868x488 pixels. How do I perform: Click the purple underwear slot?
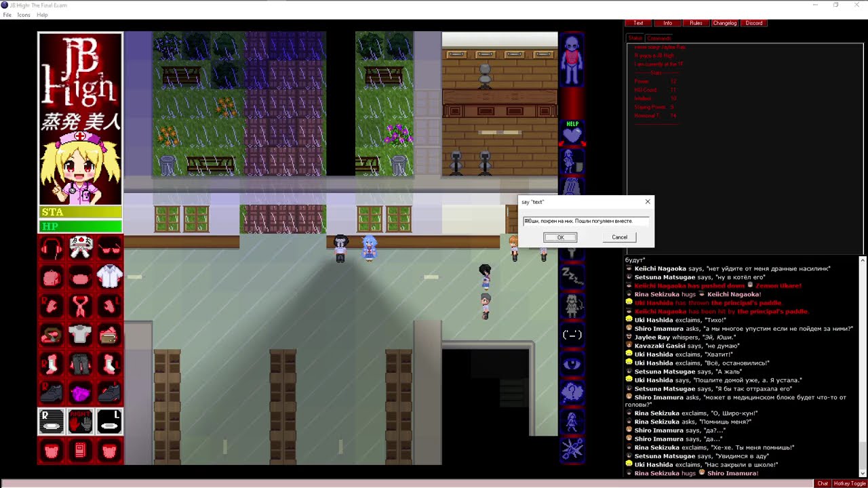(81, 392)
